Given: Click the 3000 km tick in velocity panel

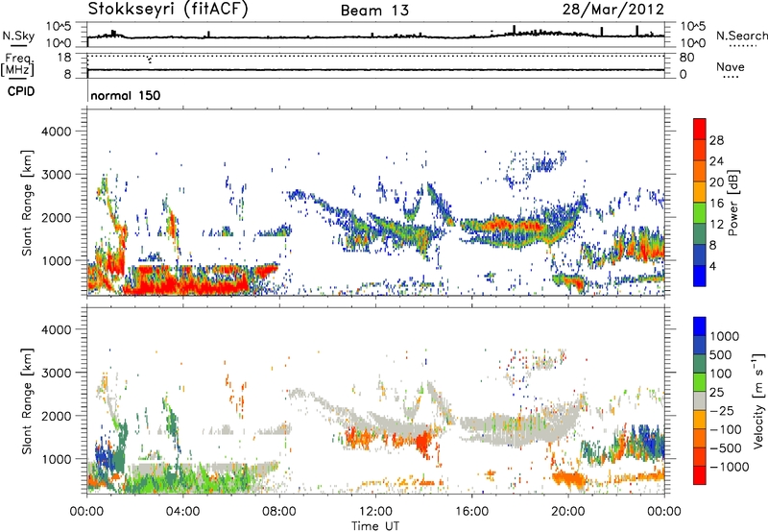Looking at the screenshot, I should (x=56, y=373).
